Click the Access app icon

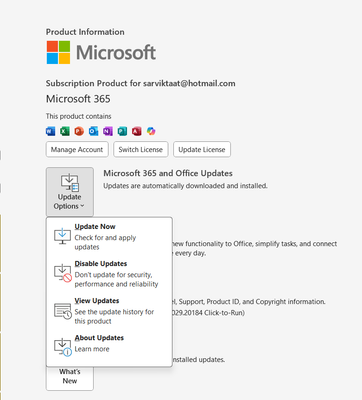tap(136, 131)
